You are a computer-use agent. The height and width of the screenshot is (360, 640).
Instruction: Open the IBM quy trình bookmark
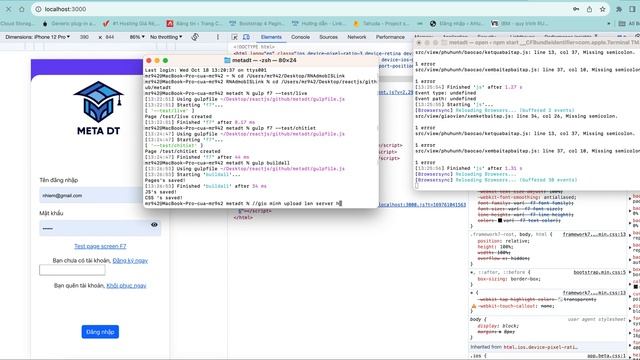point(519,24)
